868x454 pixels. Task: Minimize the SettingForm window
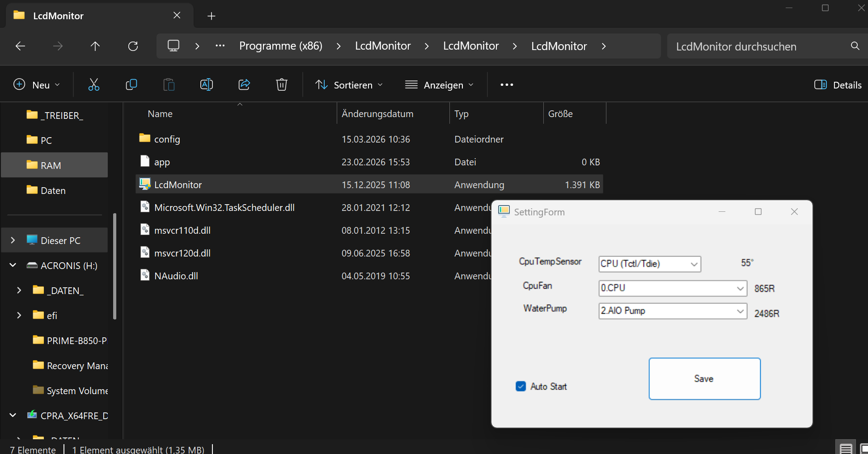[722, 211]
